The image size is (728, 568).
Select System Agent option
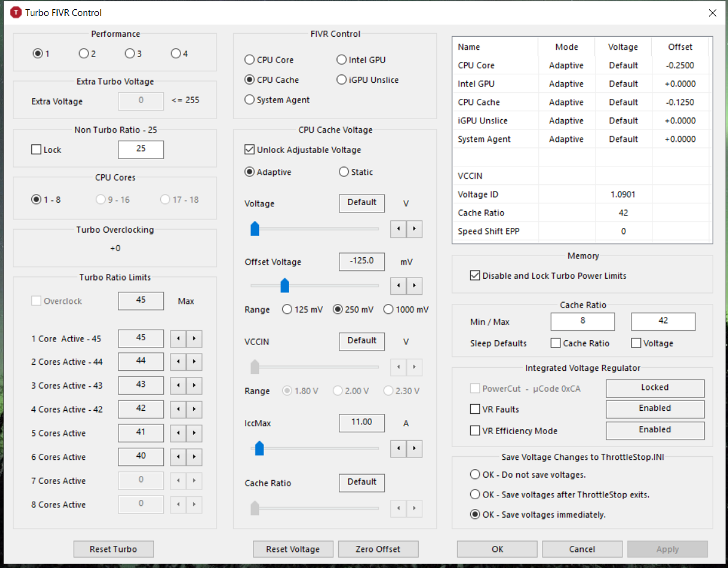[x=277, y=100]
